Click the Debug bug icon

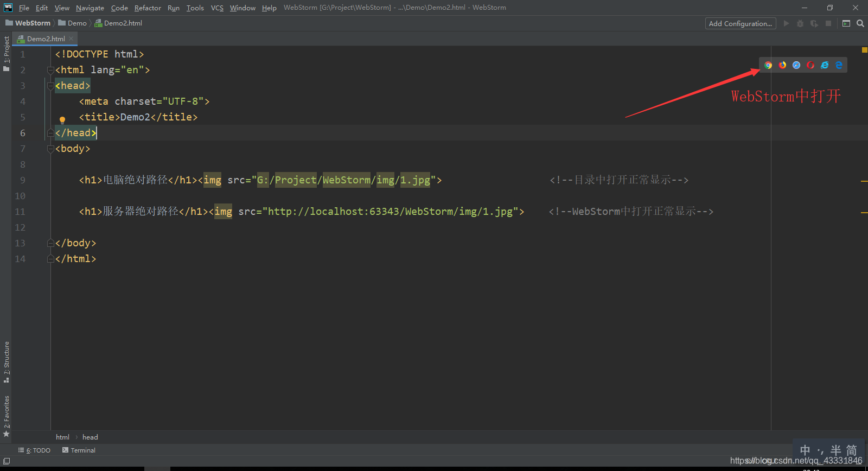point(800,23)
